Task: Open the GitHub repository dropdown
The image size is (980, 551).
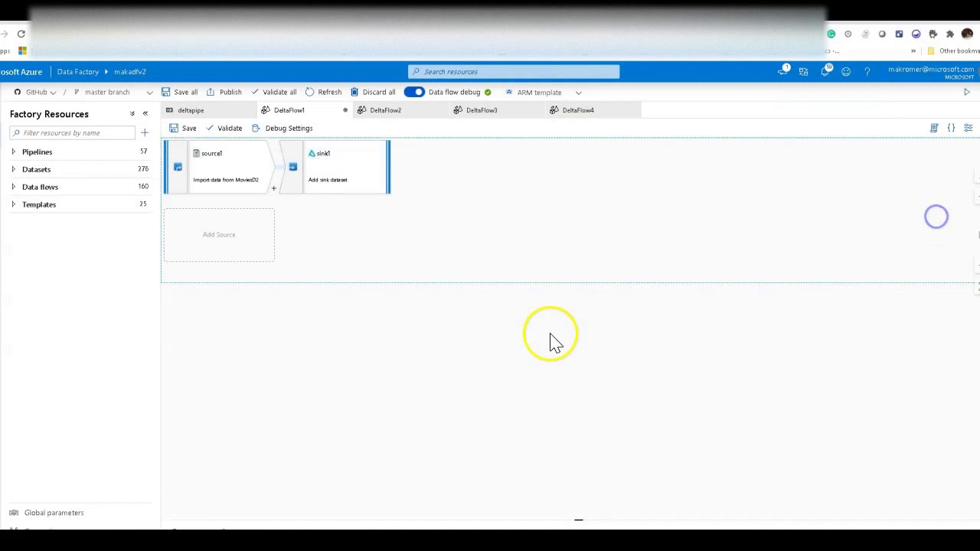Action: pos(35,92)
